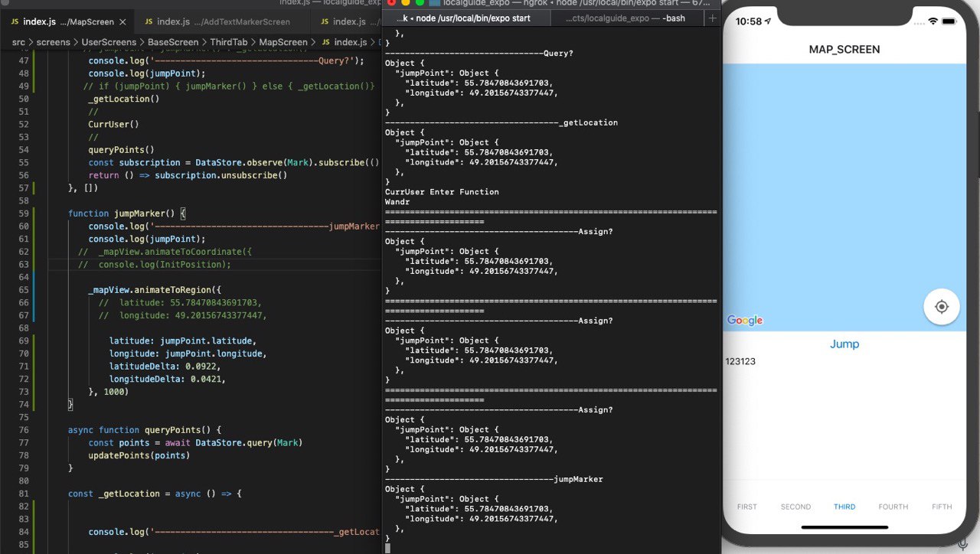Open the screens breadcrumb segment
The width and height of the screenshot is (980, 554).
[54, 42]
